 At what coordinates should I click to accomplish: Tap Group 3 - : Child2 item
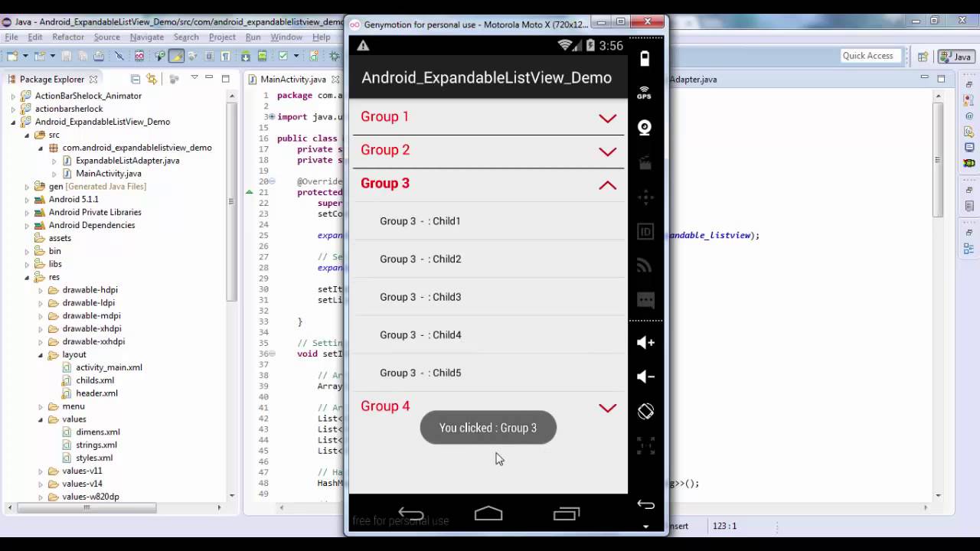coord(488,259)
